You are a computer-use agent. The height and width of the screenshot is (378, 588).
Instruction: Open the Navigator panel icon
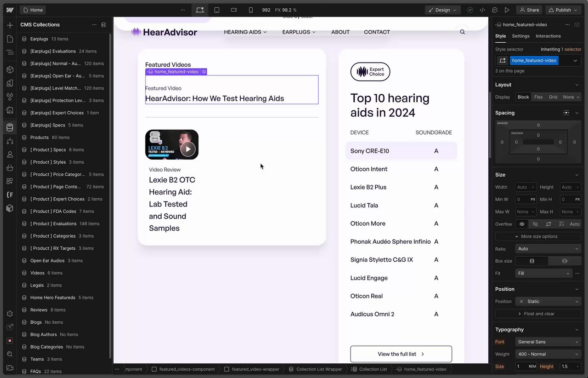pyautogui.click(x=10, y=52)
